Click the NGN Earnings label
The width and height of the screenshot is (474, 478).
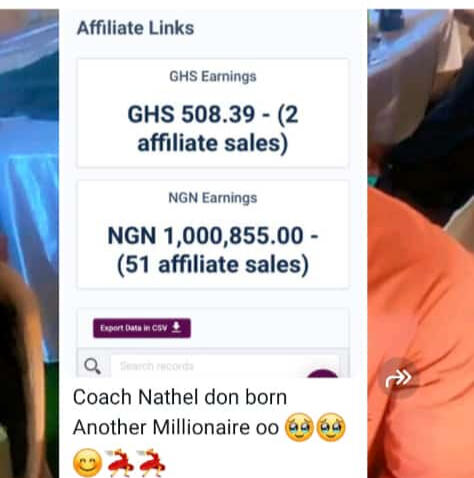pos(213,198)
